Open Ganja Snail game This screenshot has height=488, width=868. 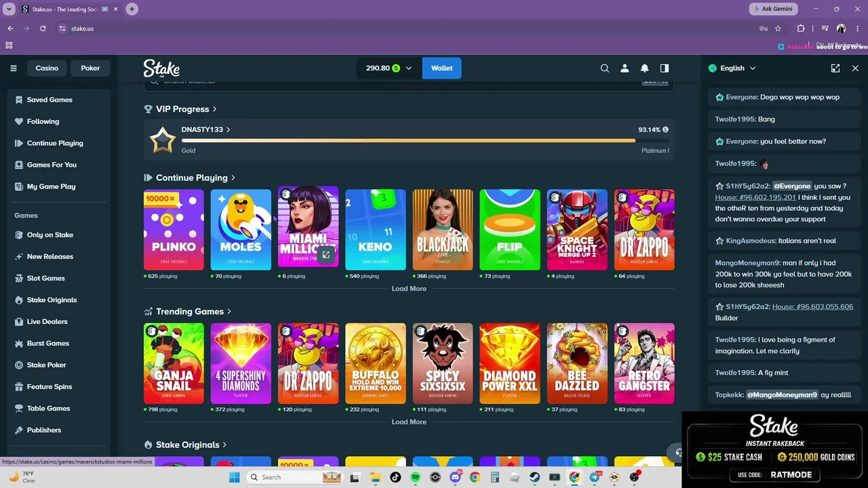[x=174, y=363]
